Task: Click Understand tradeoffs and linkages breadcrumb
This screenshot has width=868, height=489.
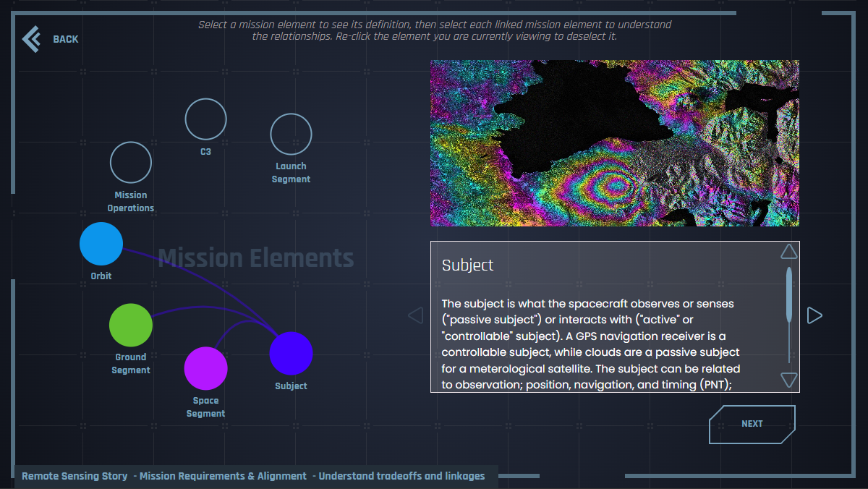Action: tap(401, 476)
